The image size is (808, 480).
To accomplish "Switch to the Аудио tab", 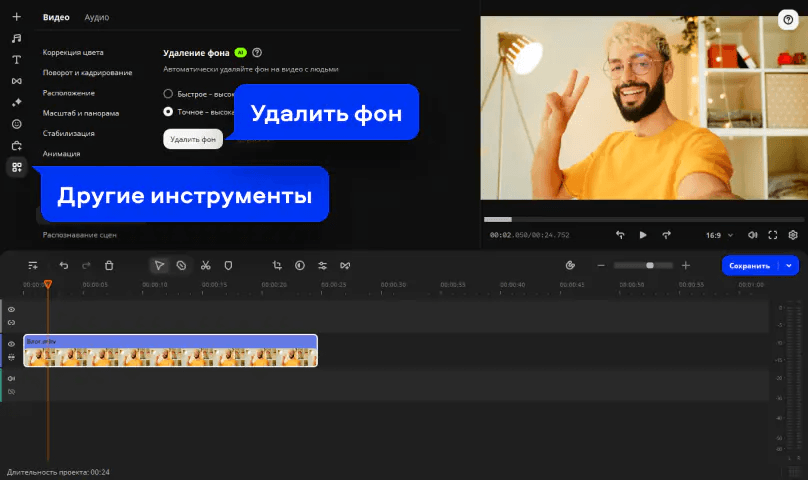I will click(x=97, y=17).
